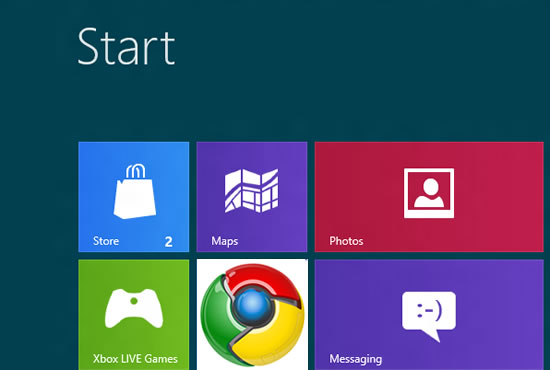
Task: Open the green Xbox LIVE Games tile
Action: (134, 315)
